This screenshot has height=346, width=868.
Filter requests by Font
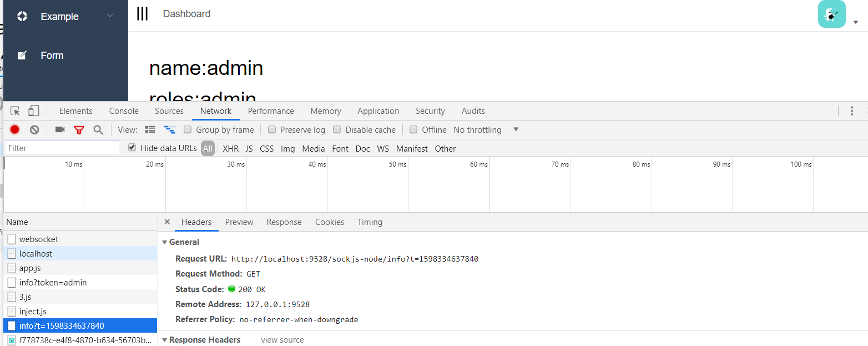click(x=340, y=148)
